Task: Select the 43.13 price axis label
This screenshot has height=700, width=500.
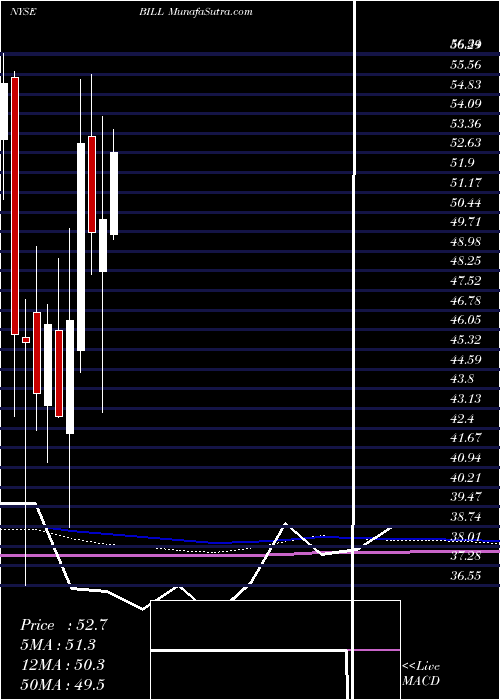Action: point(466,399)
